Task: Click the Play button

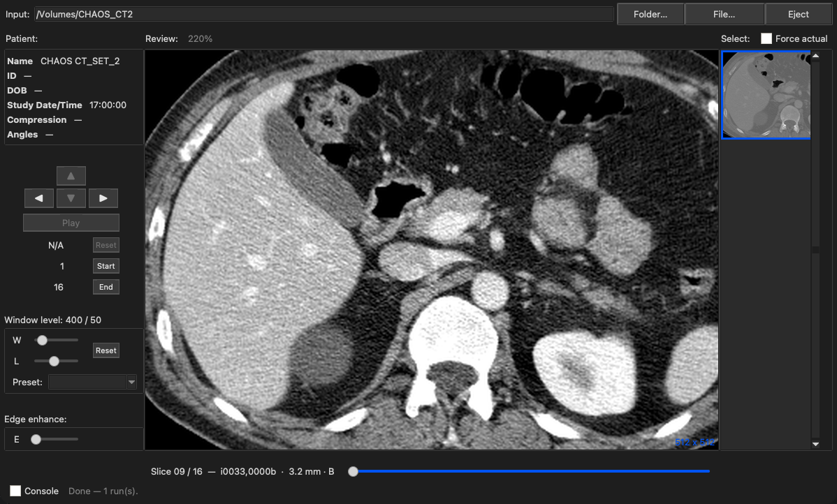Action: pyautogui.click(x=71, y=223)
